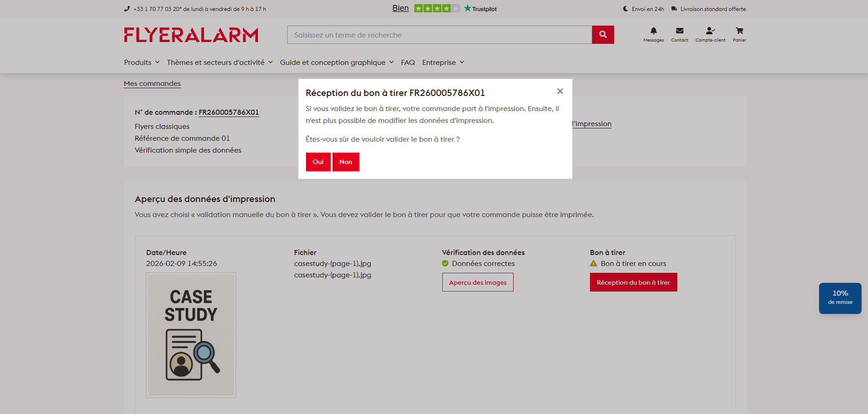Click the search term input field

click(x=439, y=35)
